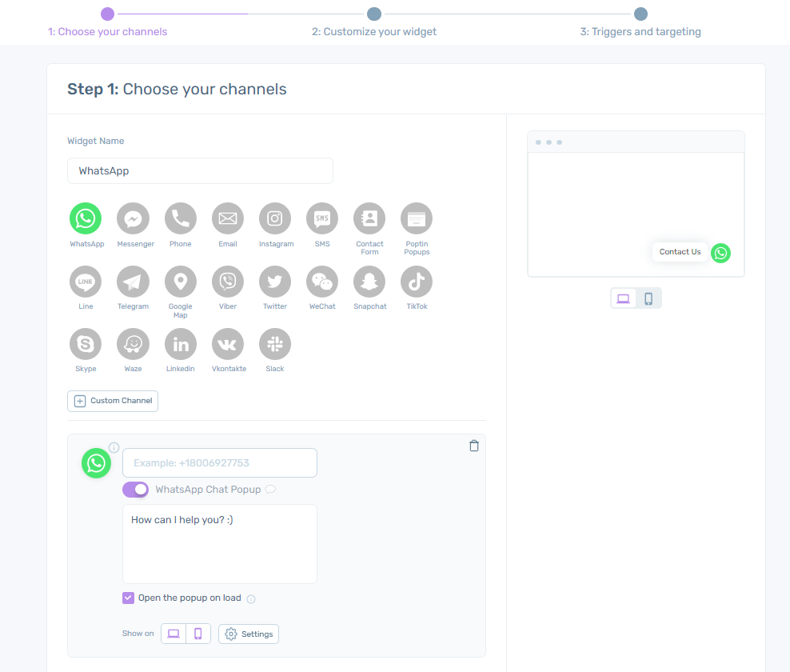790x672 pixels.
Task: Add the Snapchat channel
Action: (x=369, y=282)
